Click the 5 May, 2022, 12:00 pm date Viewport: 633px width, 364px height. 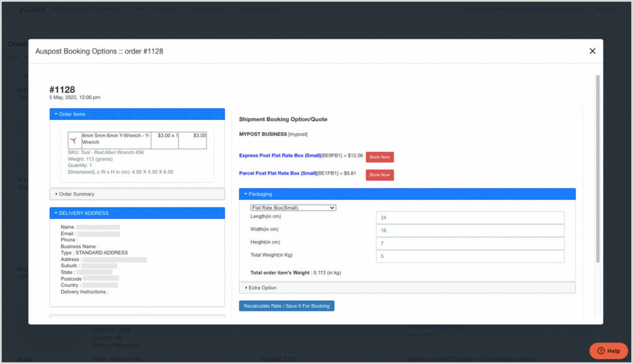75,97
